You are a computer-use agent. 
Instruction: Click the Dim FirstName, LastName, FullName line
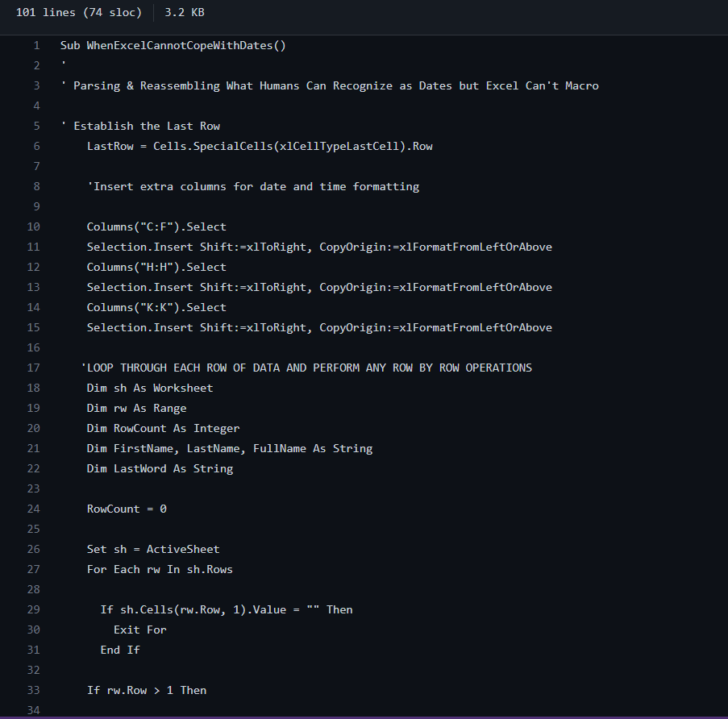pyautogui.click(x=230, y=448)
